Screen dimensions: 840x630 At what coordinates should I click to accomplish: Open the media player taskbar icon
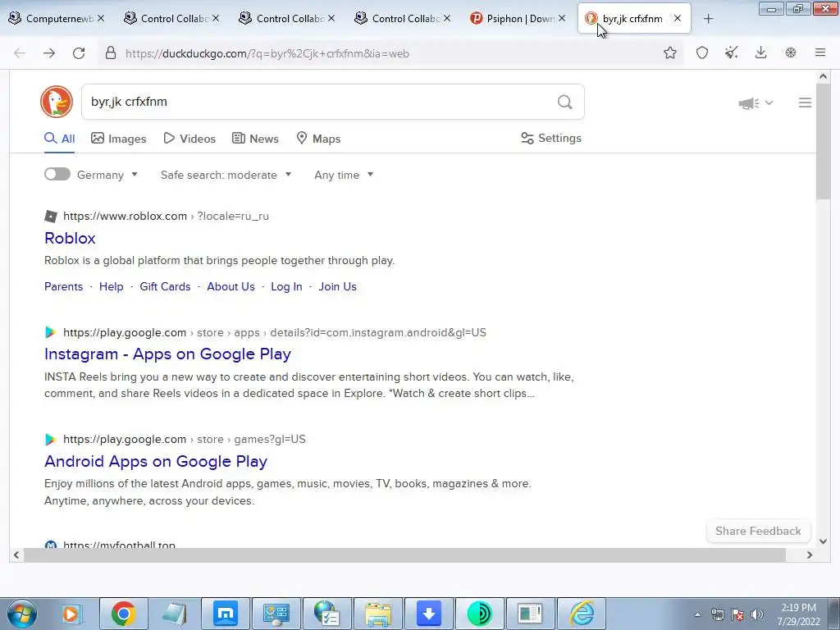click(x=72, y=614)
